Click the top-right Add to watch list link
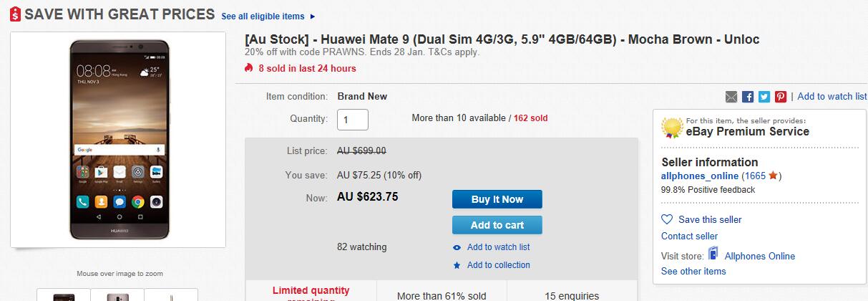 click(832, 96)
